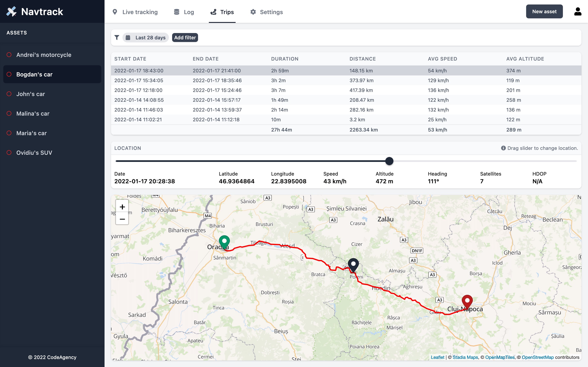Open the Settings tab
Image resolution: width=588 pixels, height=367 pixels.
tap(267, 12)
